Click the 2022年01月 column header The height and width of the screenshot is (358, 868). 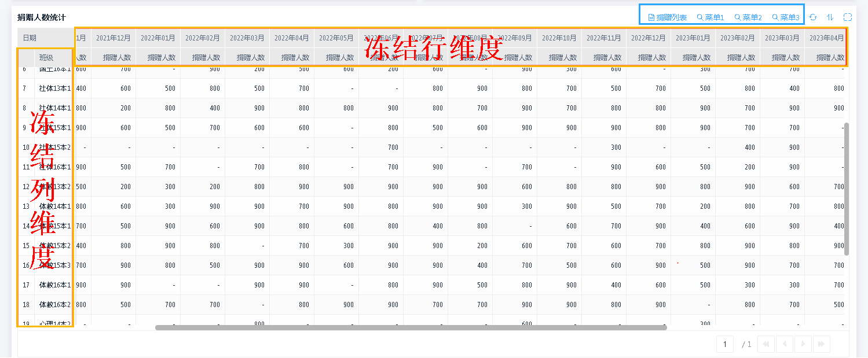(158, 38)
